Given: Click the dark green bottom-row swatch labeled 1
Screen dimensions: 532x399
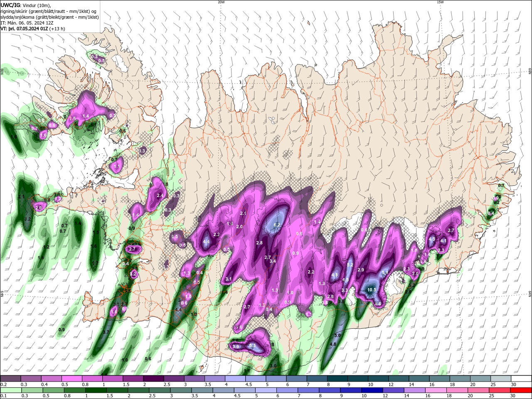Looking at the screenshot, I should pyautogui.click(x=97, y=390).
